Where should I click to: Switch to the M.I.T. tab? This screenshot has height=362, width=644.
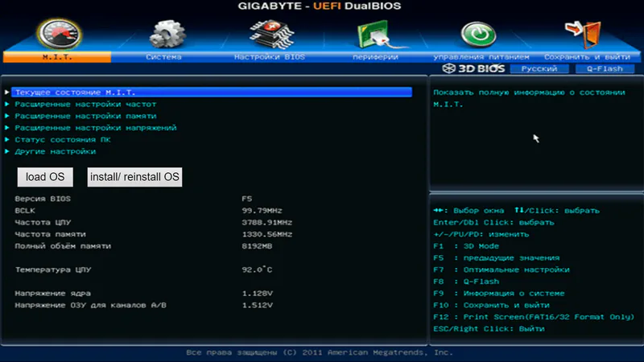(x=57, y=57)
